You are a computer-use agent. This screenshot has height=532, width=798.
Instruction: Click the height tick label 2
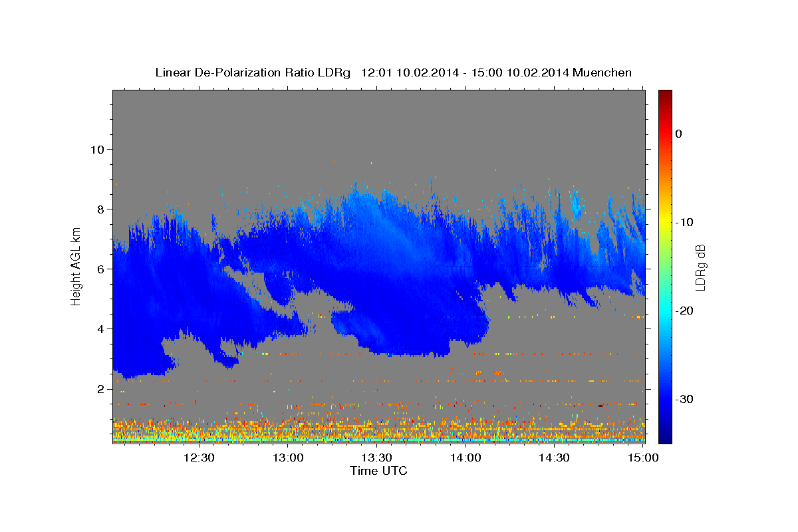click(x=101, y=388)
